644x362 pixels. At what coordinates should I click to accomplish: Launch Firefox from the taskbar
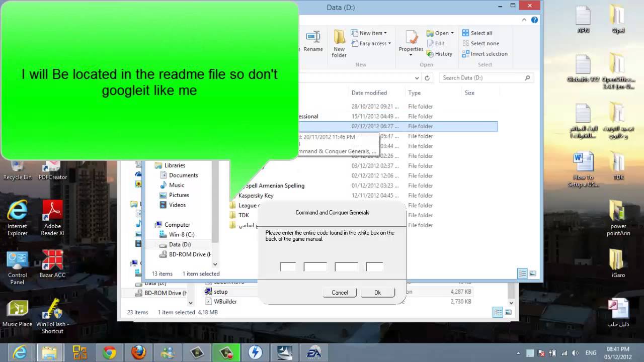[x=138, y=352]
